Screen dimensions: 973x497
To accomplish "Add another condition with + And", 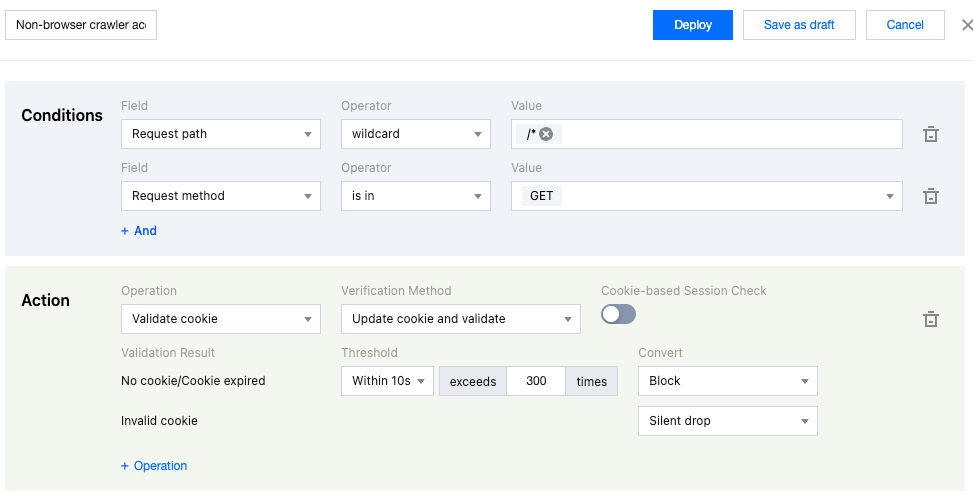I will click(139, 231).
